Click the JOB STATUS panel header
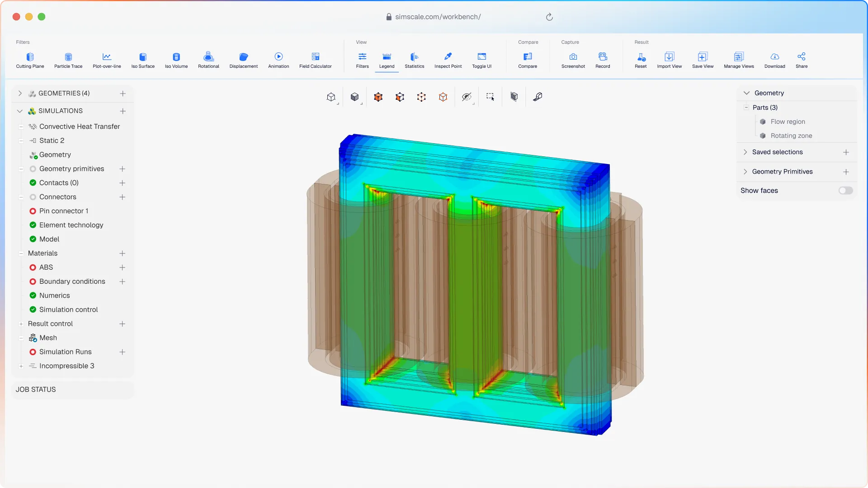The height and width of the screenshot is (488, 868). click(x=72, y=389)
